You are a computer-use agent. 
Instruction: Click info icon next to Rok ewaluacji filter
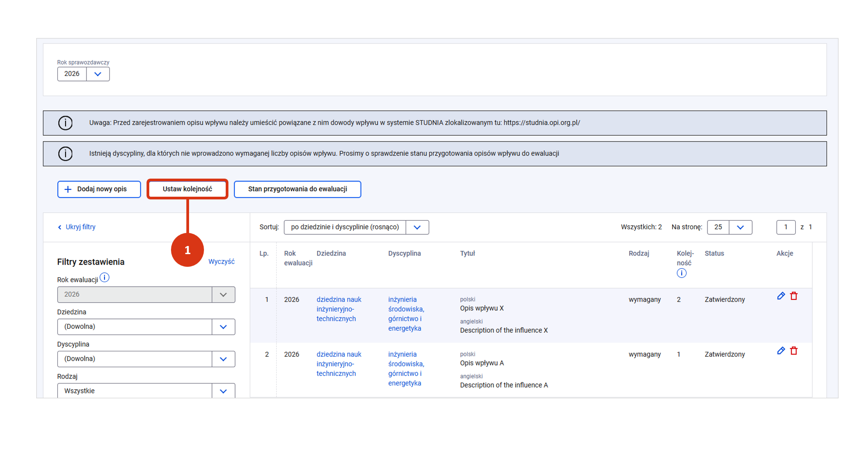104,278
